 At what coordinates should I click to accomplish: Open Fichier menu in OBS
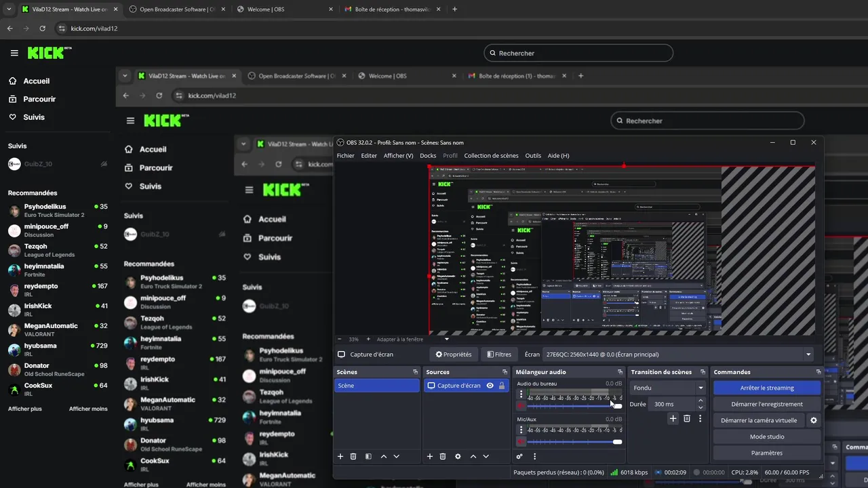pyautogui.click(x=345, y=156)
